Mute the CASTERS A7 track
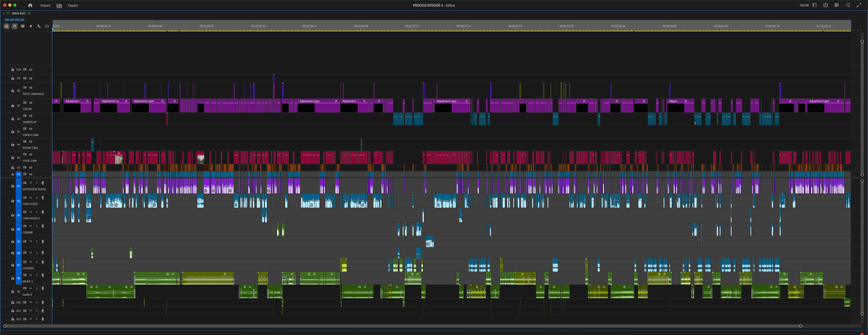 (30, 263)
